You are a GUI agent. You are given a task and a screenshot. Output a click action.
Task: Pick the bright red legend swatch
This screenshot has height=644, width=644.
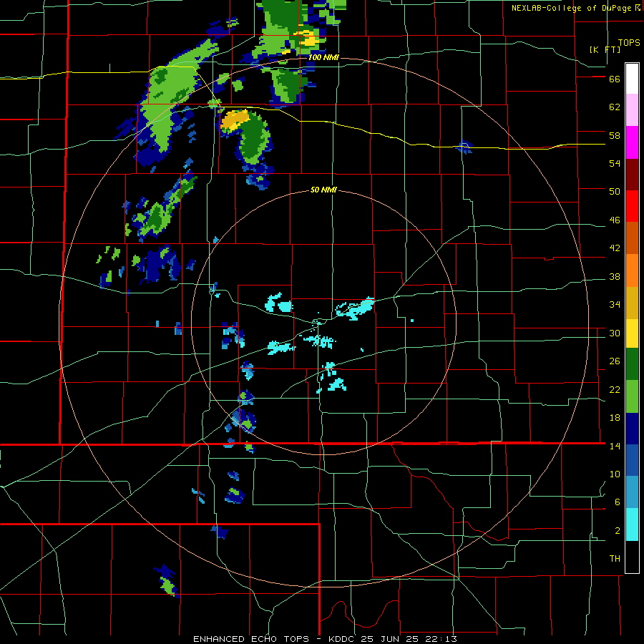point(632,206)
